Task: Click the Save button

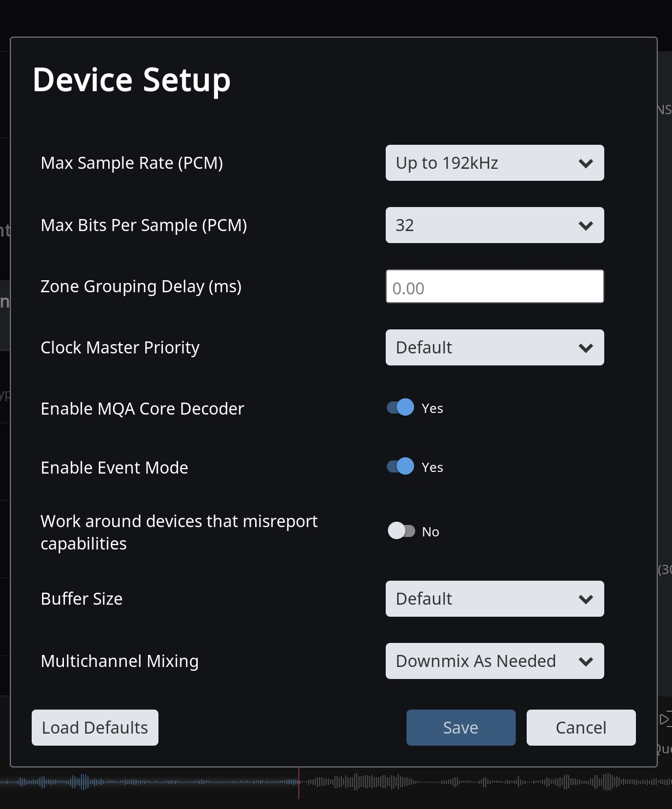Action: click(x=461, y=728)
